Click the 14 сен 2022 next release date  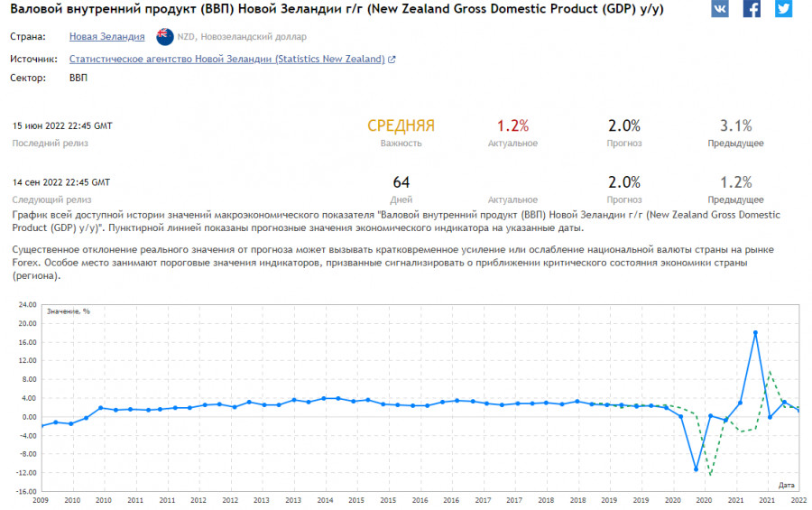click(x=61, y=181)
